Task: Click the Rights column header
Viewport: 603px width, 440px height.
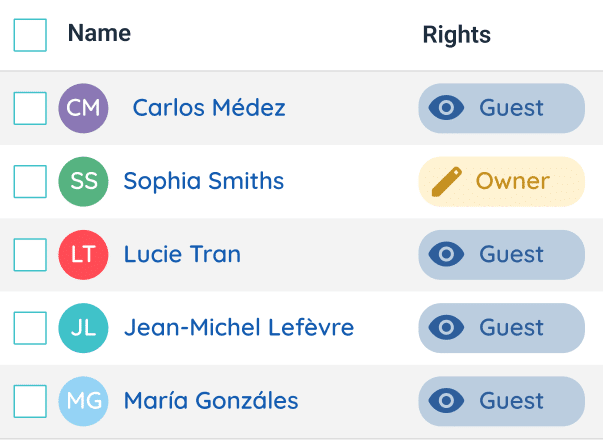Action: (456, 35)
